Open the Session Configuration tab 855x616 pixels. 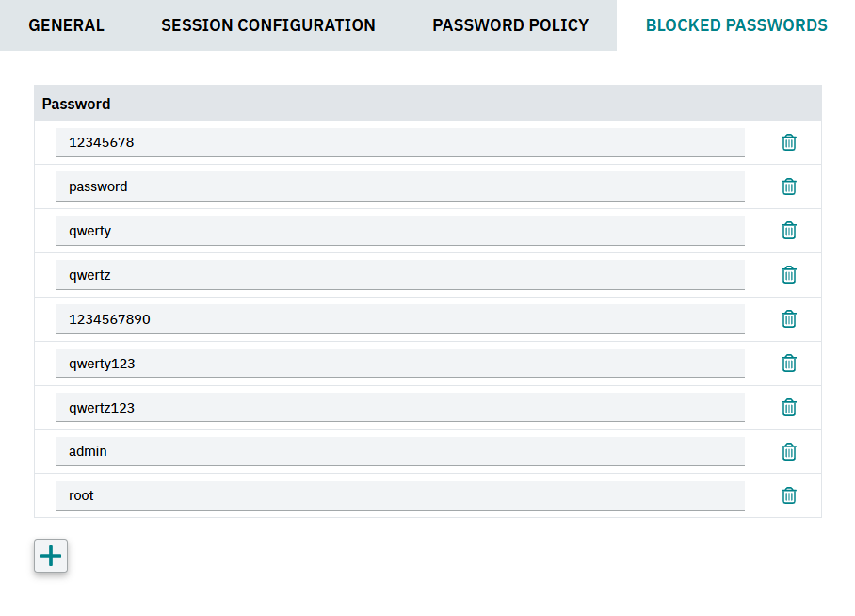(268, 25)
